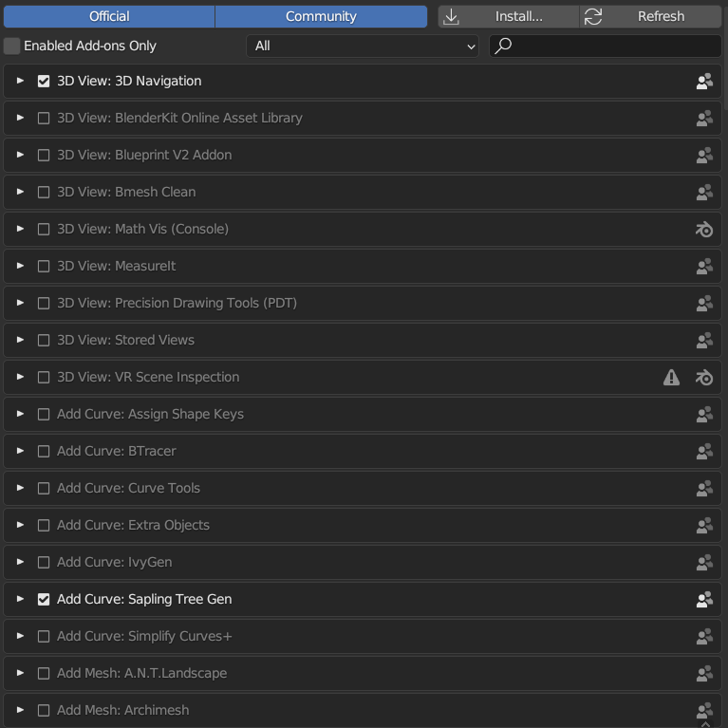728x728 pixels.
Task: Enable IvyGen add-on checkbox
Action: click(44, 563)
